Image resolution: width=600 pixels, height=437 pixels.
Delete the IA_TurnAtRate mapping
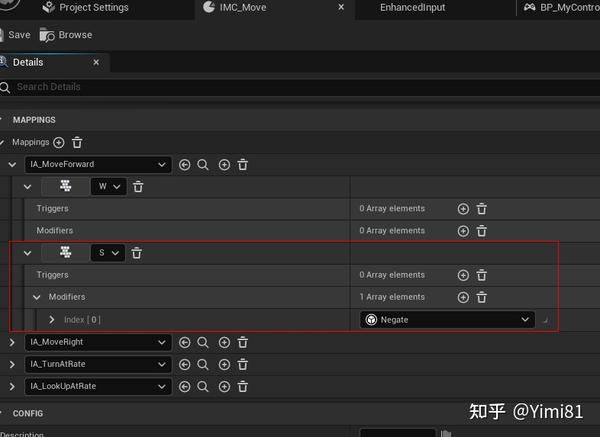click(x=243, y=365)
